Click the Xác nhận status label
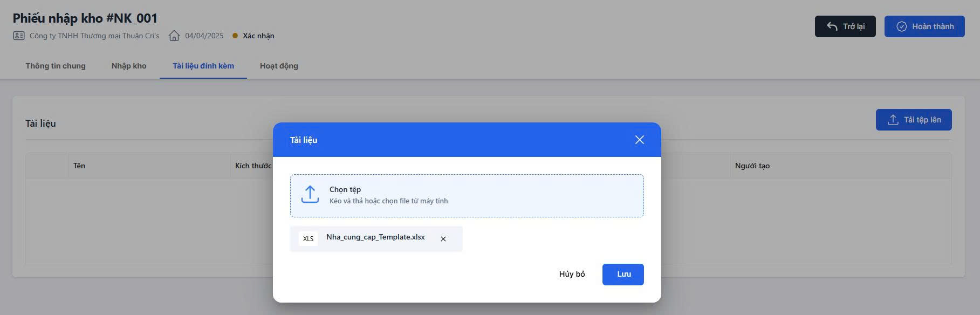The width and height of the screenshot is (980, 315). 258,36
